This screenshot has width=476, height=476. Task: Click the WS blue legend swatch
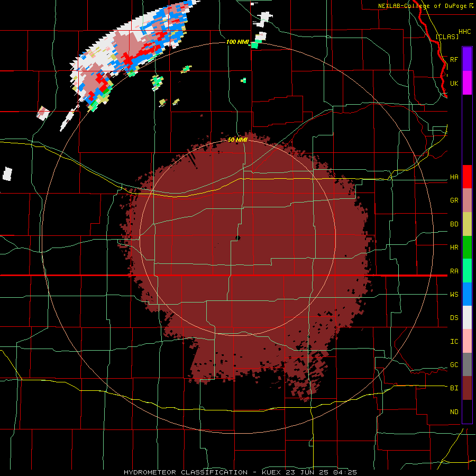[x=467, y=294]
